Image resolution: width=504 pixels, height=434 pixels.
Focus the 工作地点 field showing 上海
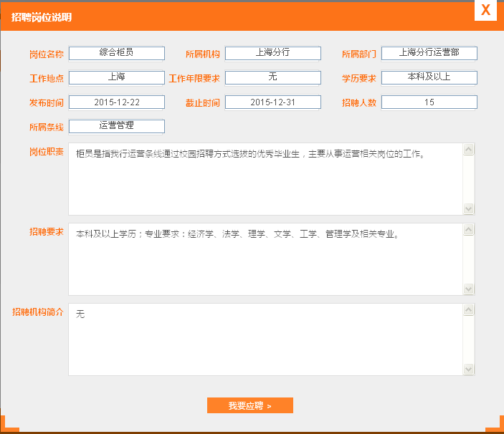[117, 77]
